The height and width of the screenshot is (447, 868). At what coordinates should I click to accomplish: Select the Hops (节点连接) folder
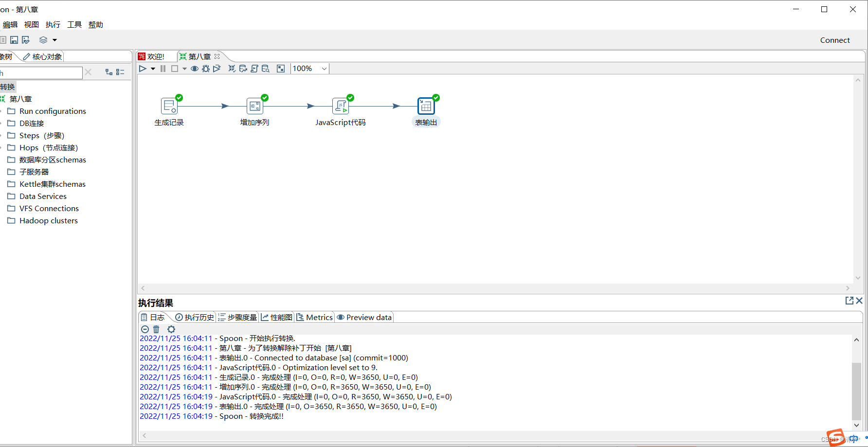click(49, 148)
